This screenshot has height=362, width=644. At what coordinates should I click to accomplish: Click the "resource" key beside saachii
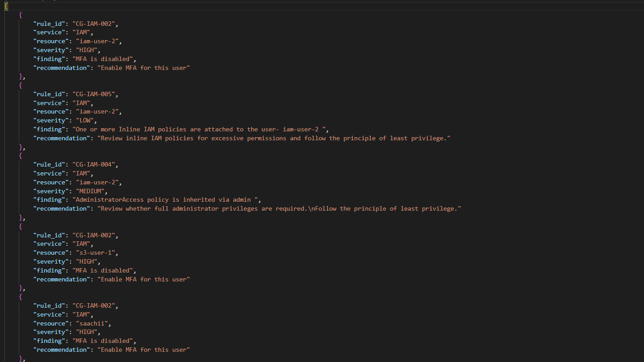pos(51,323)
